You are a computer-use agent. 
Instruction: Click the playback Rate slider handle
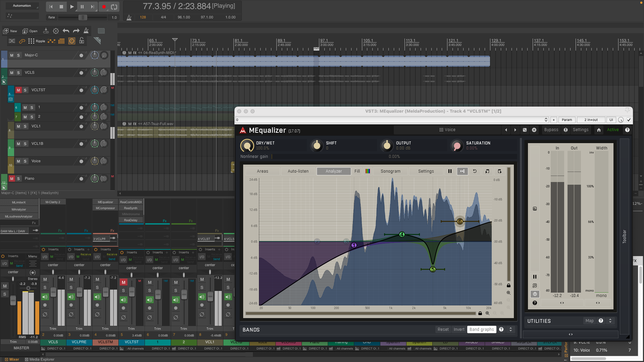coord(82,17)
